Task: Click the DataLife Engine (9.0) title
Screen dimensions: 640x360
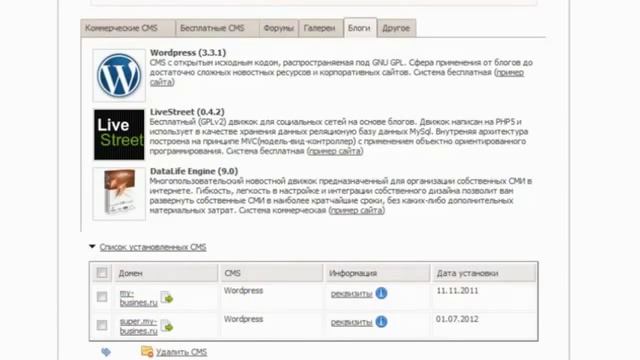Action: [194, 171]
